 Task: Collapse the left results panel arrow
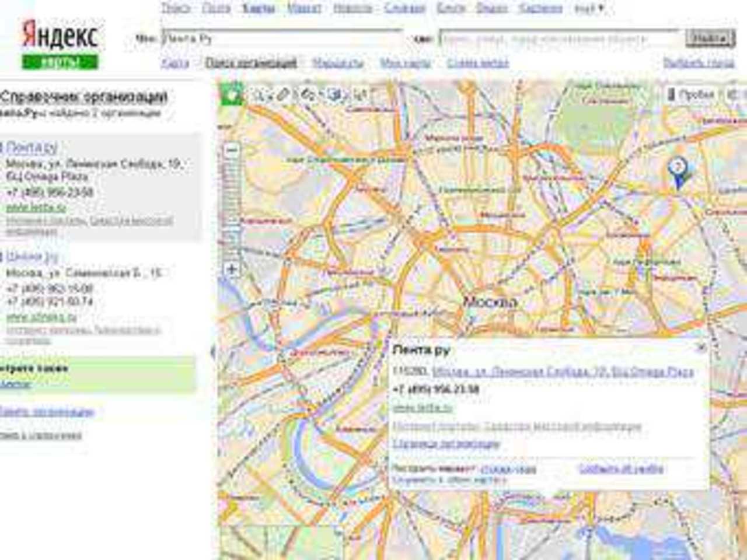click(213, 352)
